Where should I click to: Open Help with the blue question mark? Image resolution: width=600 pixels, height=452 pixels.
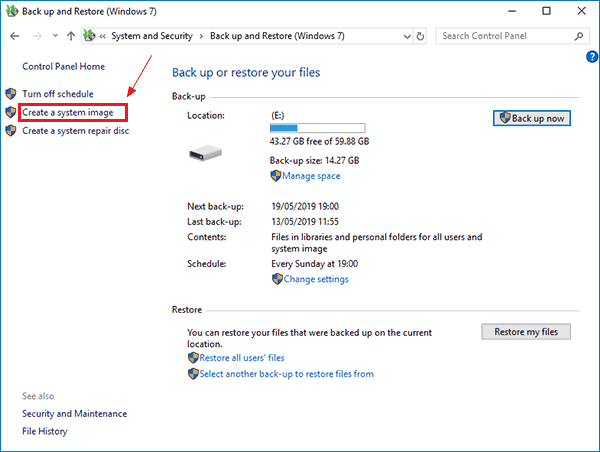coord(592,57)
